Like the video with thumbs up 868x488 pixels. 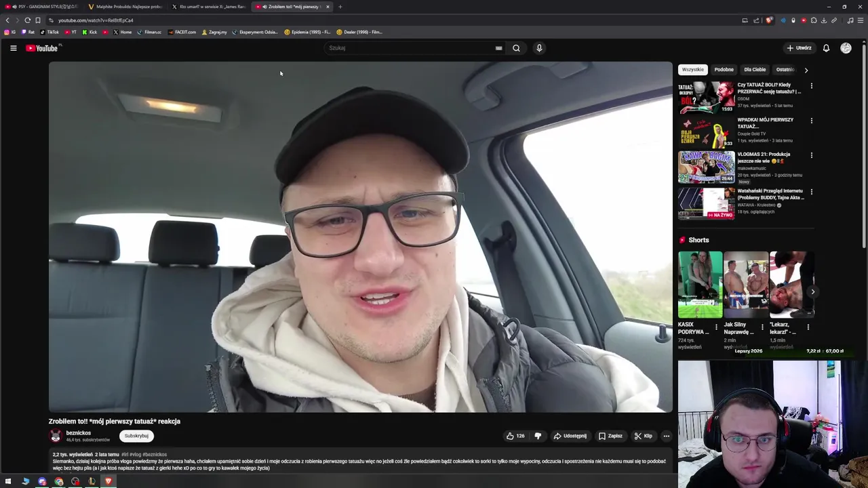(515, 436)
